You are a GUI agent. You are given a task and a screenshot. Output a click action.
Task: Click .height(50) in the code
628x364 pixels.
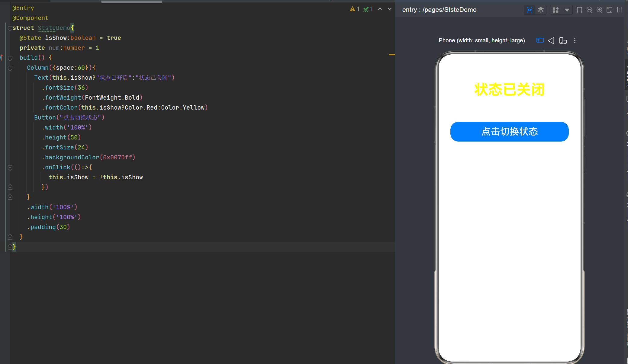pyautogui.click(x=61, y=138)
